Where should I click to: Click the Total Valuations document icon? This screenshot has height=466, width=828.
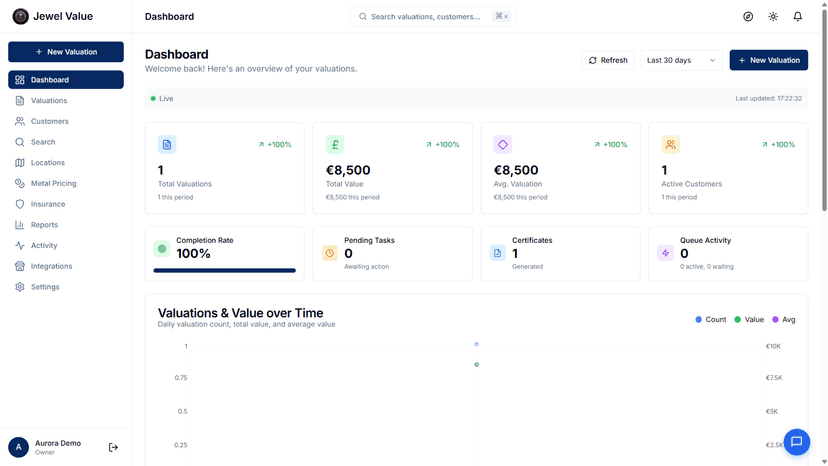click(x=167, y=144)
